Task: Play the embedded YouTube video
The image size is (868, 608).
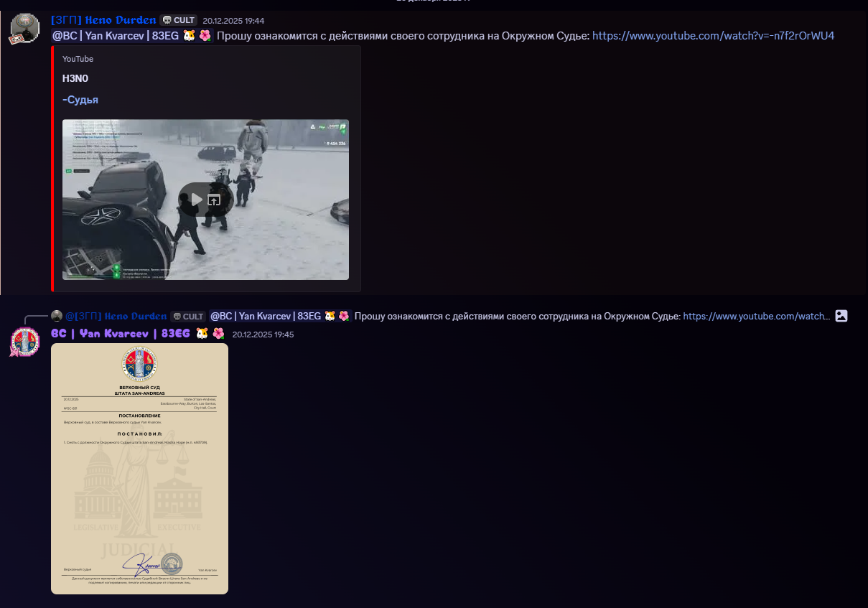Action: (x=196, y=200)
